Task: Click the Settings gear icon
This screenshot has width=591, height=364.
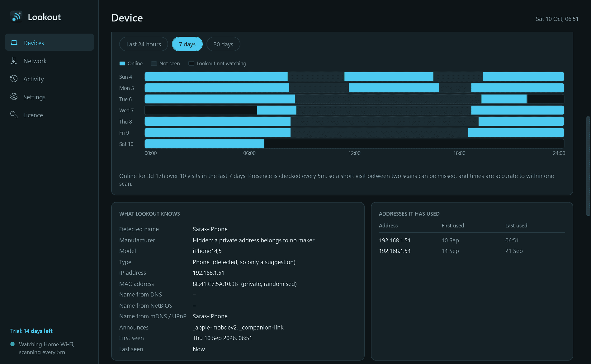Action: click(x=14, y=97)
